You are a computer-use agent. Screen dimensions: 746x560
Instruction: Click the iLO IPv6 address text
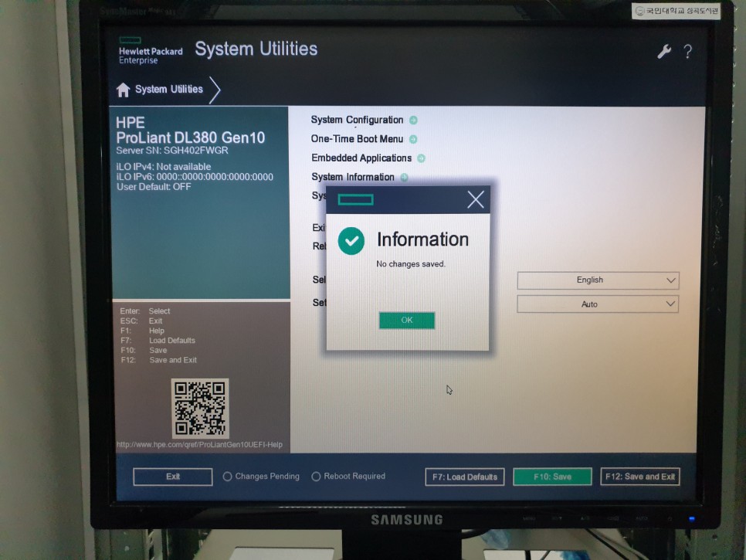195,177
